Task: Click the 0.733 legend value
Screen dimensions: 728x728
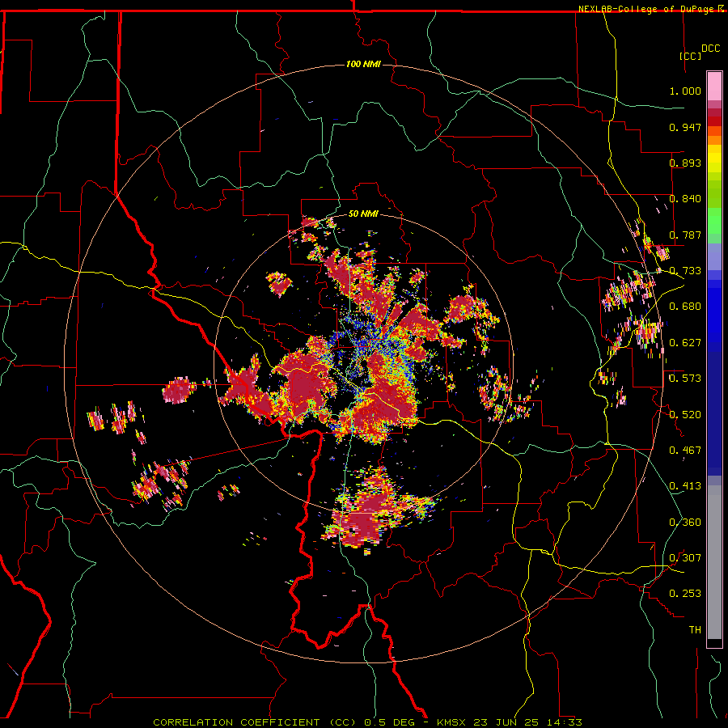Action: [x=685, y=271]
